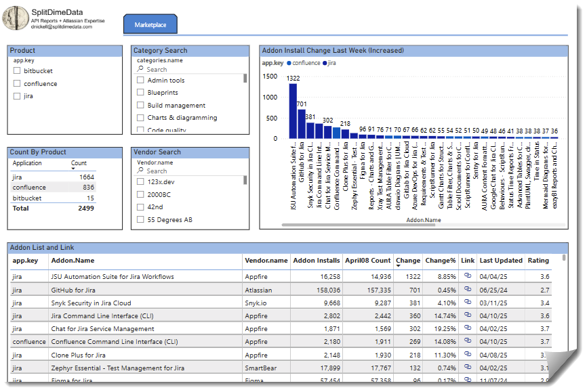
Task: Open the link icon for GitHub for Jira row
Action: (x=468, y=289)
